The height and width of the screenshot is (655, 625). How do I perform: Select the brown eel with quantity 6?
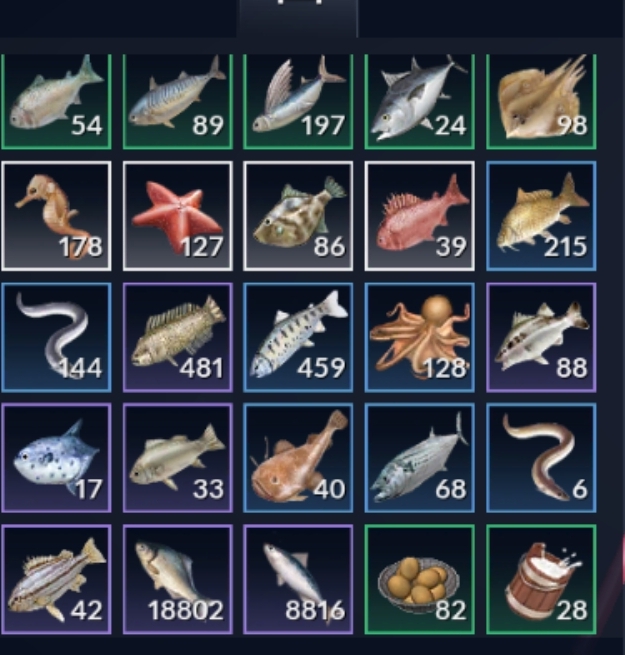(541, 458)
